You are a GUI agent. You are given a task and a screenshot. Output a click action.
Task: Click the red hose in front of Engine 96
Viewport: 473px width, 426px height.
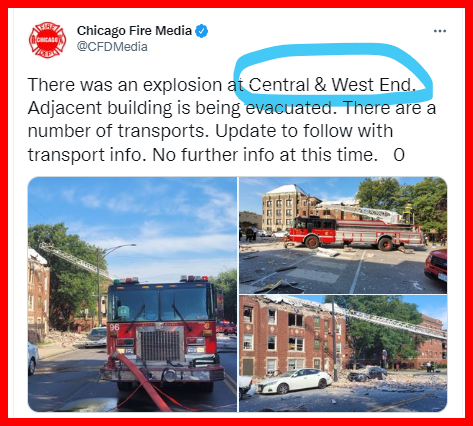[142, 381]
